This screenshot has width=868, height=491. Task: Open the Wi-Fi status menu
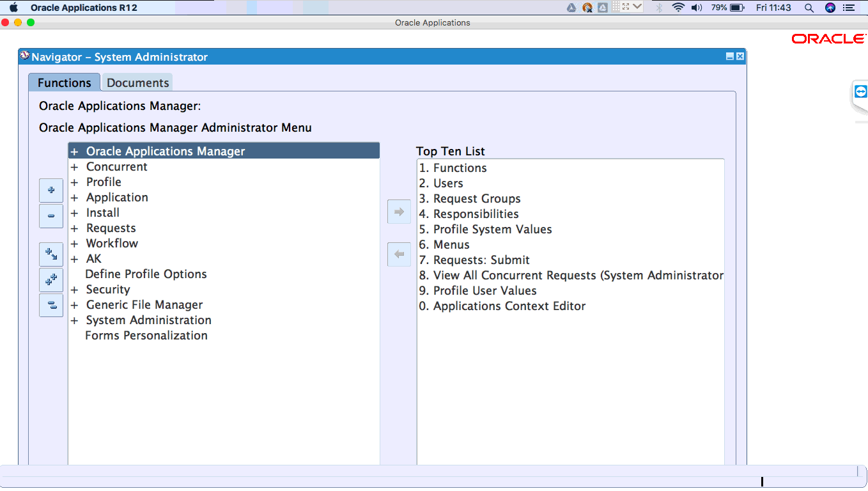pos(678,8)
